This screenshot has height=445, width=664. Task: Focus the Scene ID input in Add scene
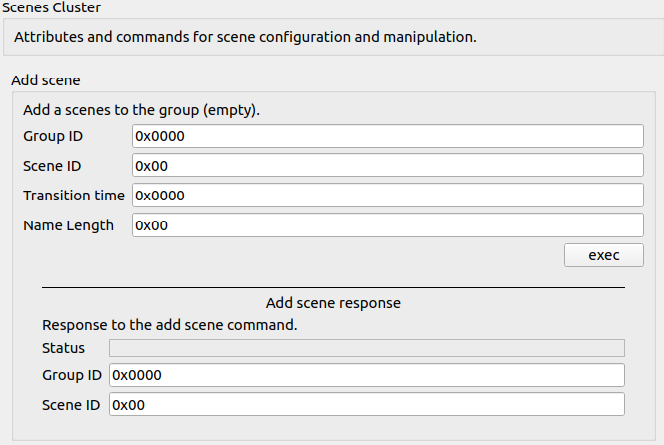point(387,166)
